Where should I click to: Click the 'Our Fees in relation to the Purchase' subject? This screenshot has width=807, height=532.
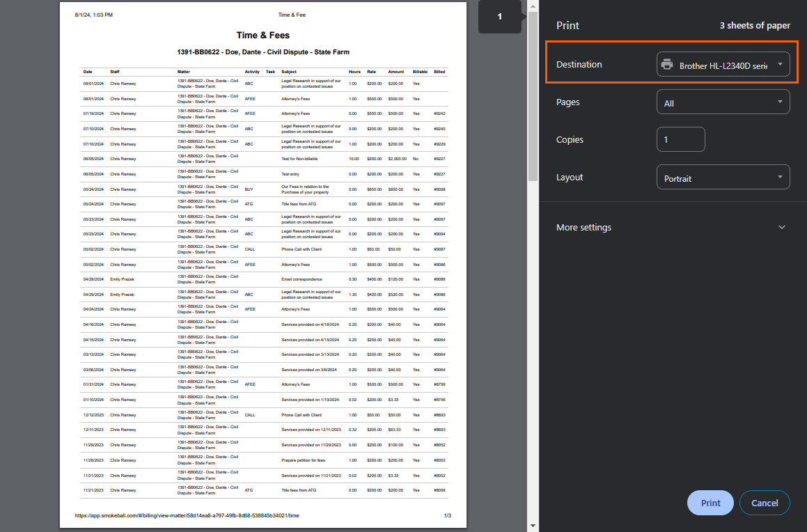pyautogui.click(x=305, y=189)
